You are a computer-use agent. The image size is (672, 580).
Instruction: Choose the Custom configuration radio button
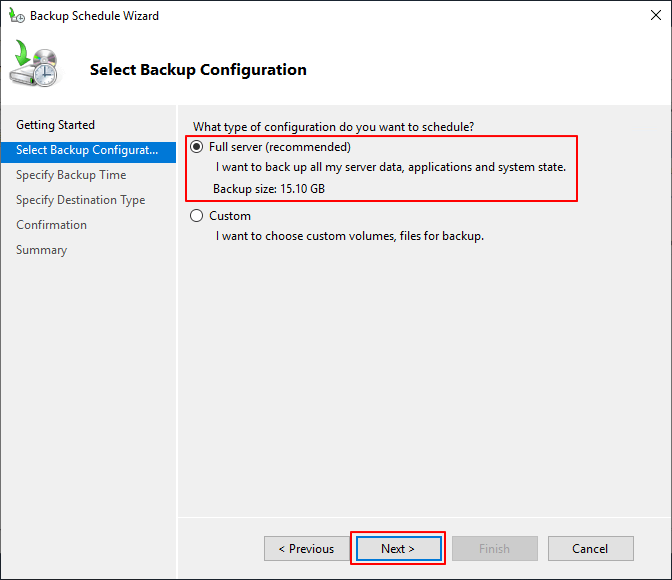coord(196,216)
